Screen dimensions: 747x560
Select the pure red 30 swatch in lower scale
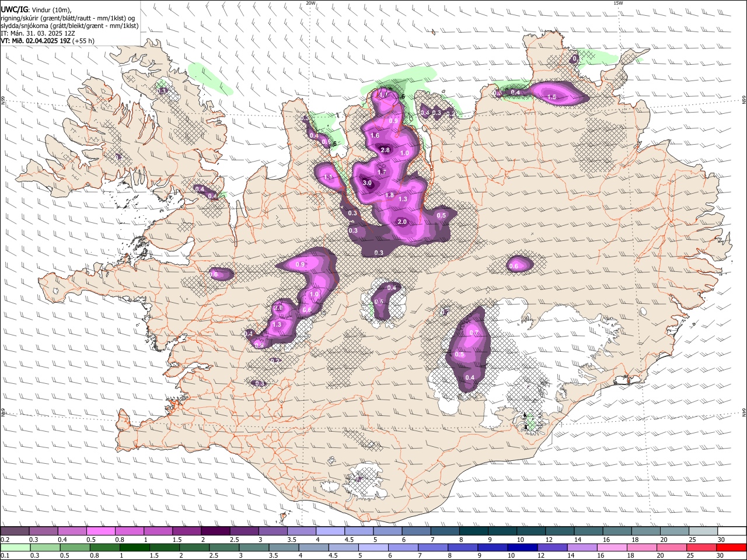pos(731,547)
